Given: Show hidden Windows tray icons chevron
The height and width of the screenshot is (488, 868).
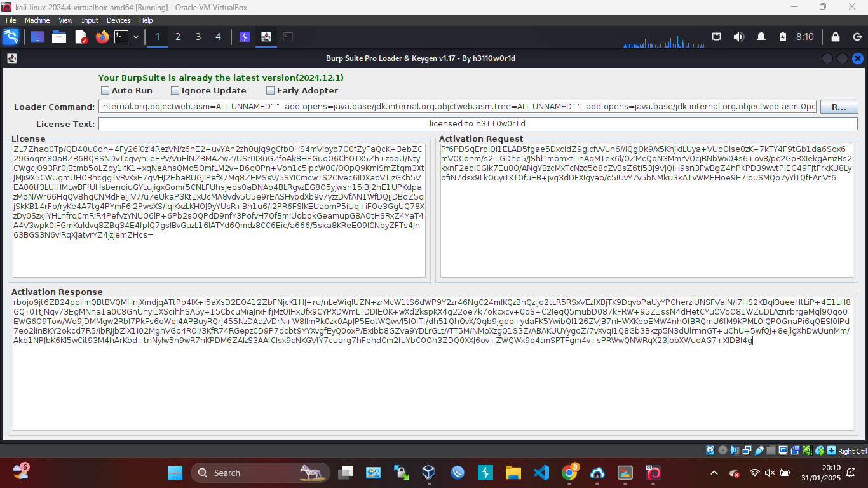Looking at the screenshot, I should click(714, 473).
